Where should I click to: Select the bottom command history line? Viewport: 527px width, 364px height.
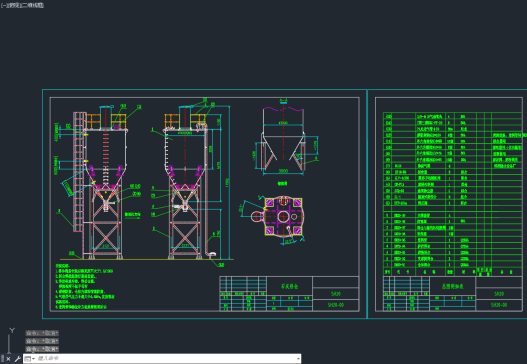pyautogui.click(x=42, y=349)
